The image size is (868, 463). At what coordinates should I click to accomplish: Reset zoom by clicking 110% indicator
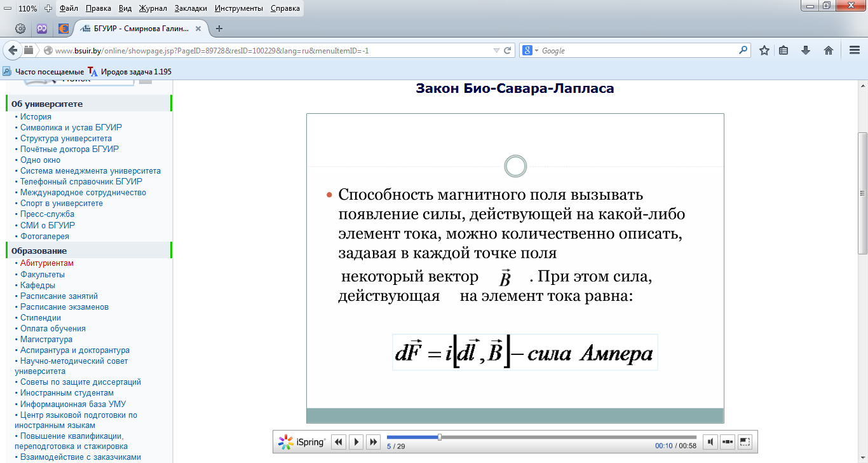[27, 9]
